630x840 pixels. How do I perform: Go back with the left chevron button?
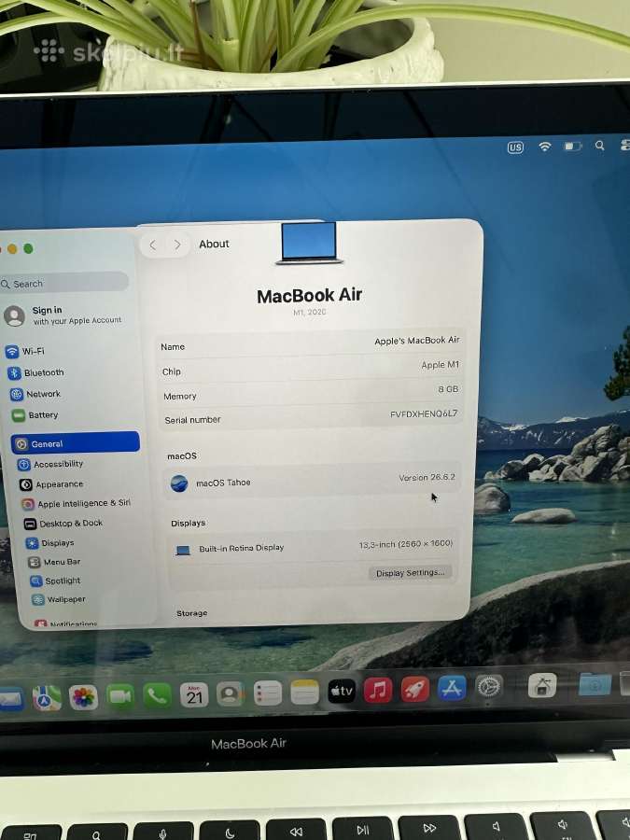pos(153,245)
